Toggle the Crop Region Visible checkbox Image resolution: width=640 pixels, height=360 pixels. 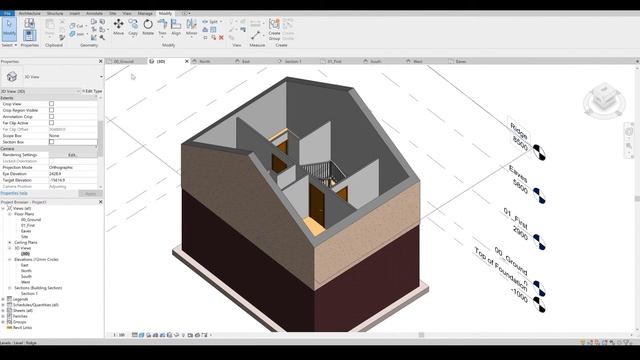[x=51, y=110]
